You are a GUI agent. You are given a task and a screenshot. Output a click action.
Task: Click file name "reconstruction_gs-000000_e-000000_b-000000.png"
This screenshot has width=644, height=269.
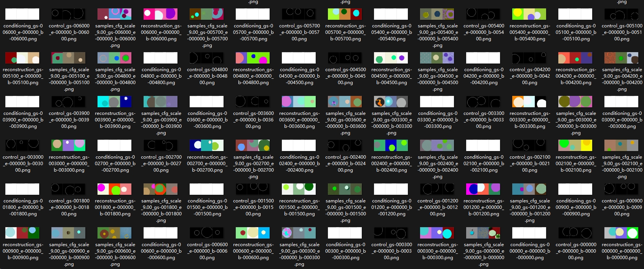[x=622, y=251]
